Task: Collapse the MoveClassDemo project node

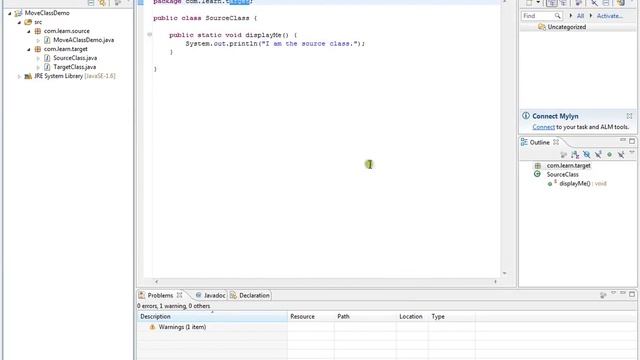Action: (10, 13)
